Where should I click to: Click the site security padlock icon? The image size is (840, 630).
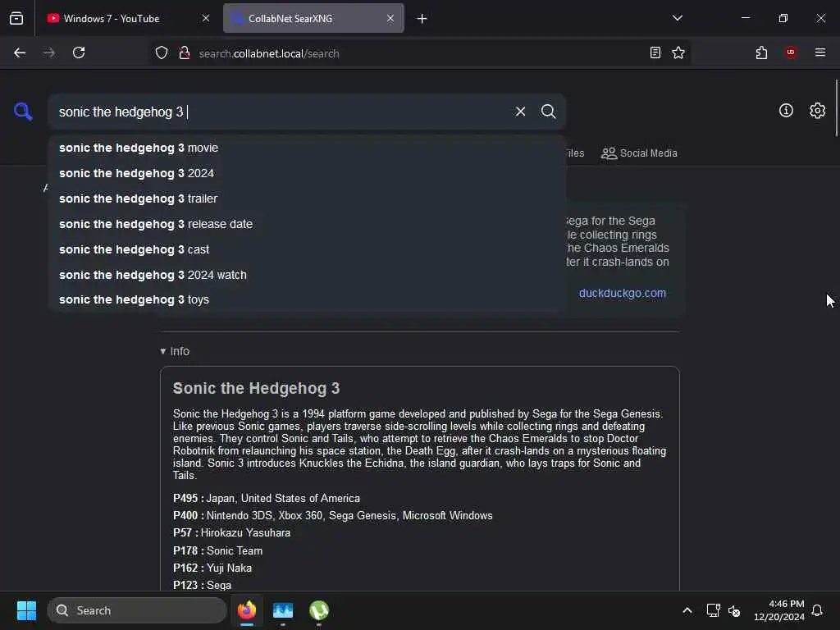tap(185, 52)
